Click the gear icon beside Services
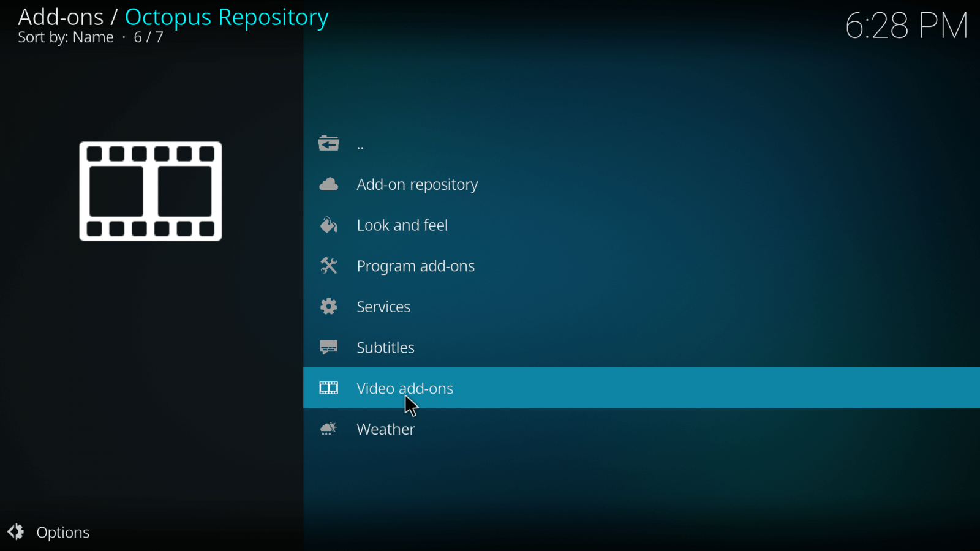This screenshot has height=551, width=980. coord(328,306)
